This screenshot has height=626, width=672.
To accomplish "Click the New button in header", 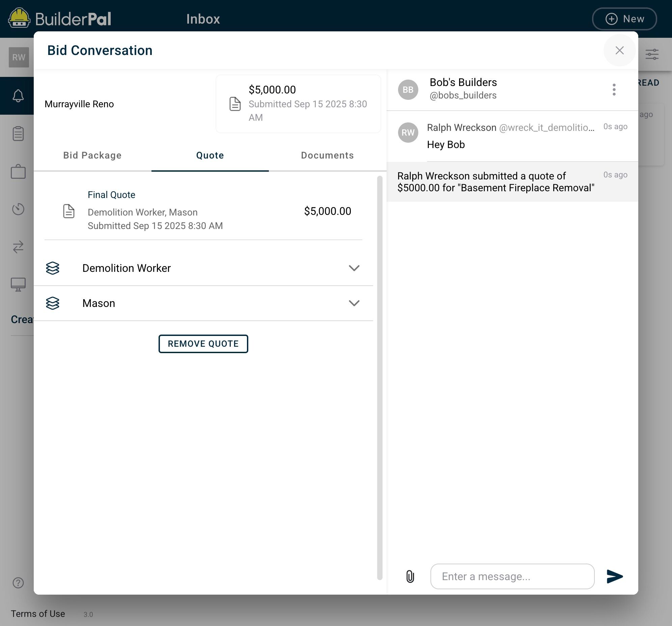I will click(624, 19).
